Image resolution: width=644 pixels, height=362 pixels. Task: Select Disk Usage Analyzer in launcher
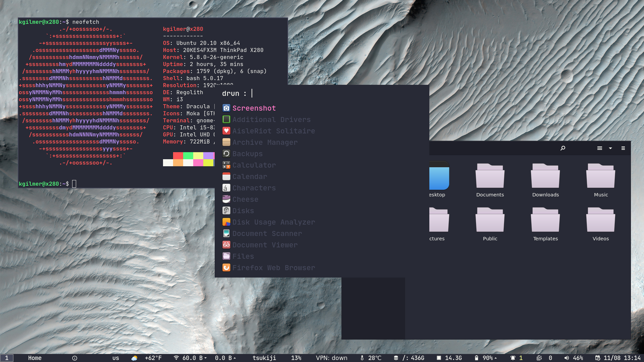(x=273, y=222)
